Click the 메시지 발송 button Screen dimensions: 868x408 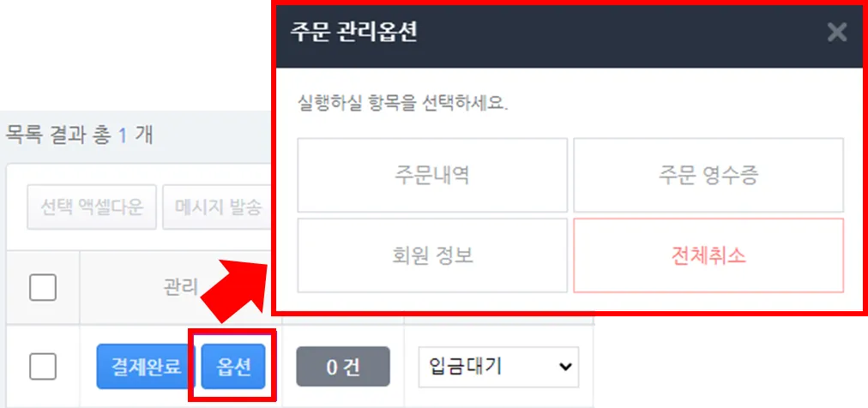tap(217, 207)
